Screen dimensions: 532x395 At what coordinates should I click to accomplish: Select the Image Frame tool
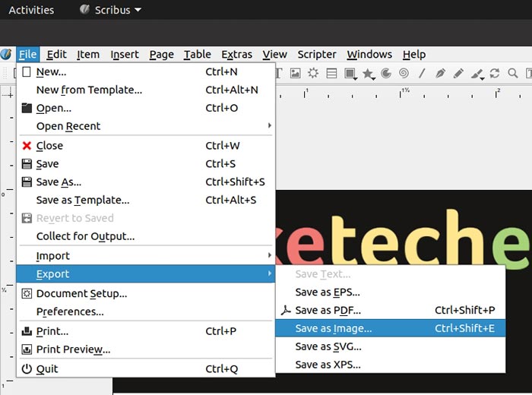[x=295, y=73]
